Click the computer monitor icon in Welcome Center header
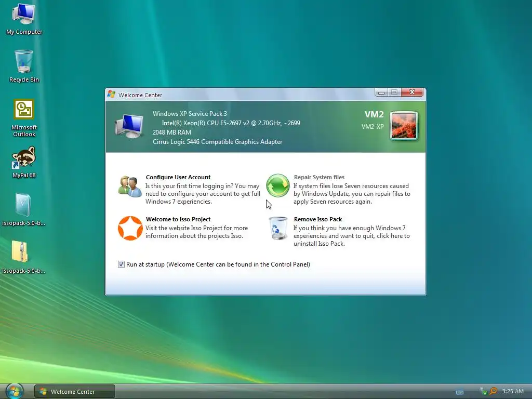Image resolution: width=532 pixels, height=399 pixels. pos(129,126)
